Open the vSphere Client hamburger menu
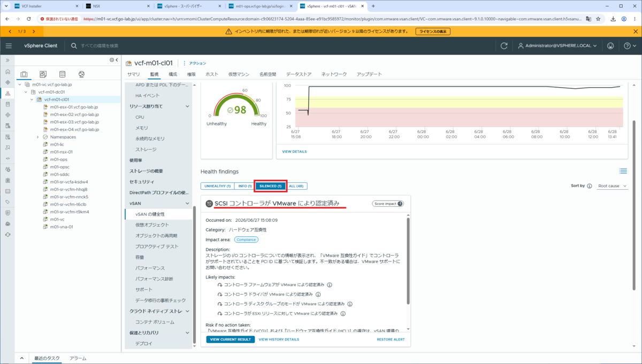The image size is (642, 364). click(x=8, y=46)
